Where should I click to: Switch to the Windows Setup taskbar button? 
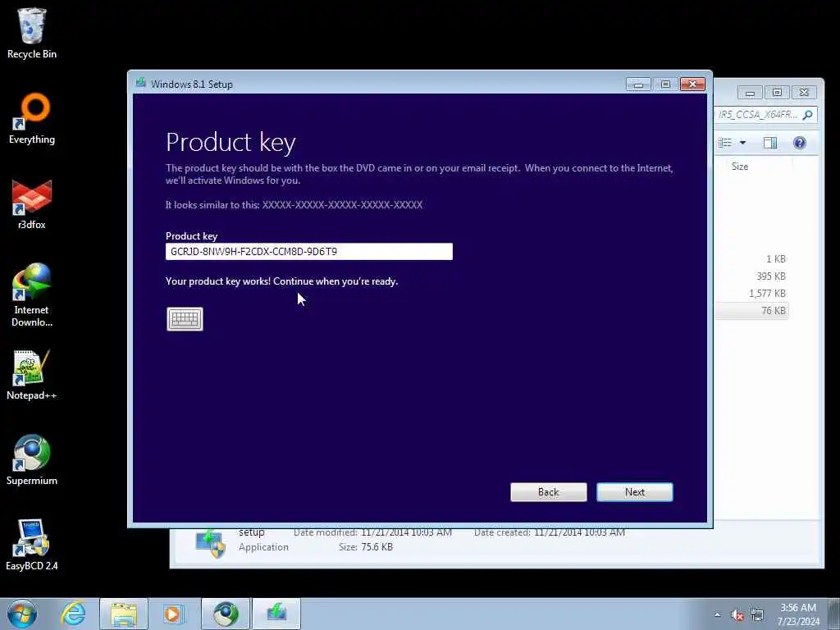276,614
